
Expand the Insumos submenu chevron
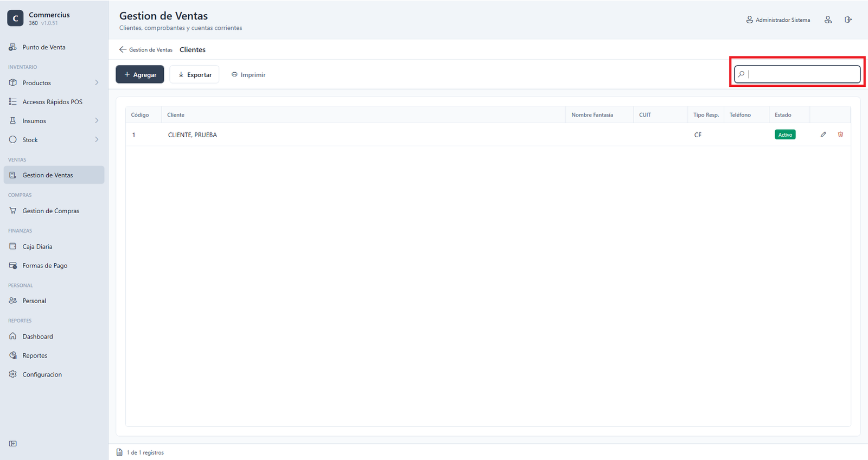[x=97, y=121]
